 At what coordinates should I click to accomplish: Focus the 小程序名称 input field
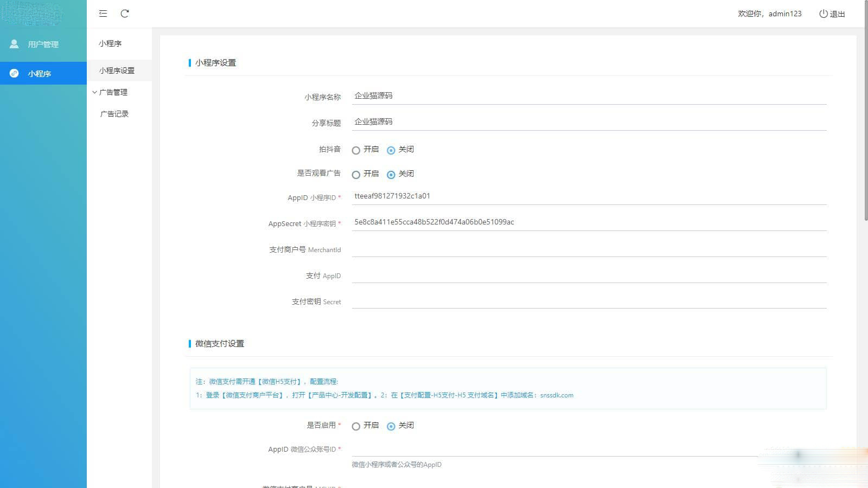pyautogui.click(x=589, y=96)
